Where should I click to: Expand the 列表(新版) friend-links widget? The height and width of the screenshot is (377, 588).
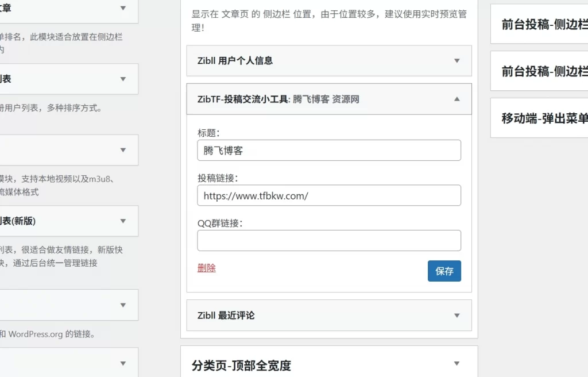point(122,221)
